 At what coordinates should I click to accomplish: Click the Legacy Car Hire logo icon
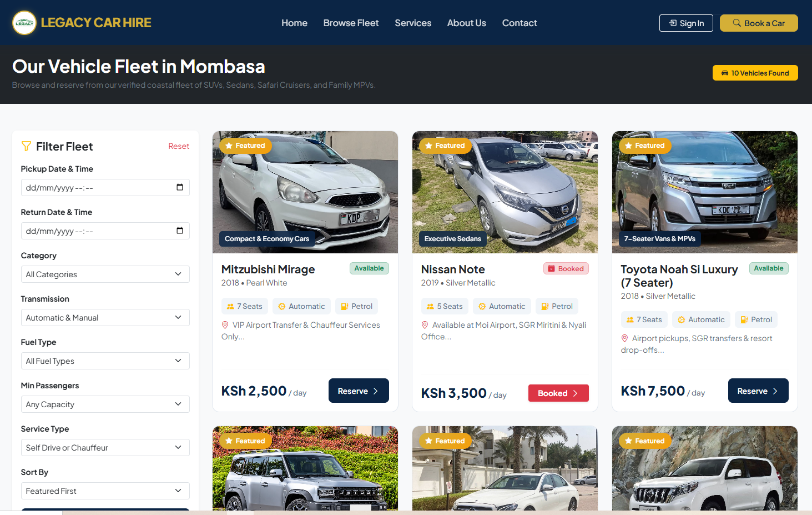24,23
